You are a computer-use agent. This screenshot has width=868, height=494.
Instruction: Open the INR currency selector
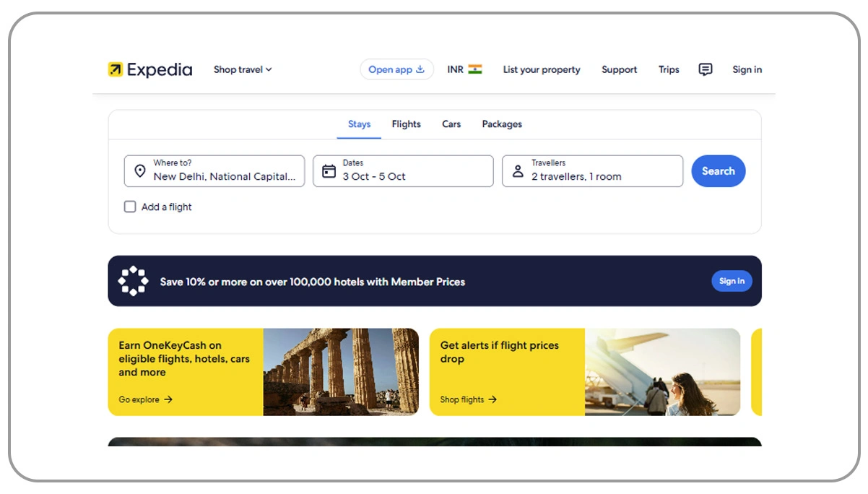point(463,69)
